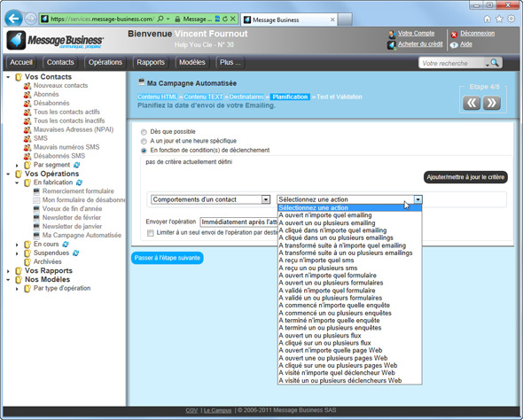Click the Votre recherche search field
The width and height of the screenshot is (523, 420).
click(x=452, y=63)
